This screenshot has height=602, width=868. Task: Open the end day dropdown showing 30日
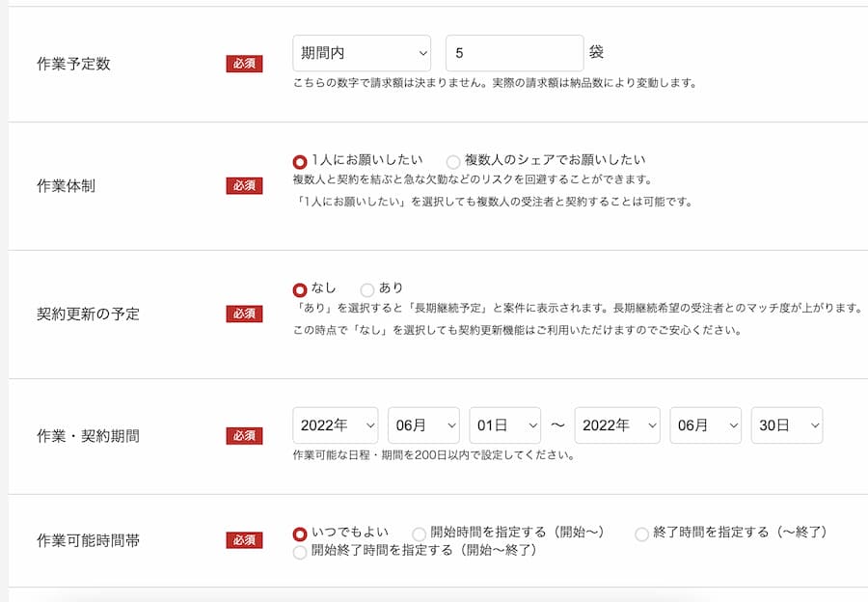pyautogui.click(x=786, y=424)
